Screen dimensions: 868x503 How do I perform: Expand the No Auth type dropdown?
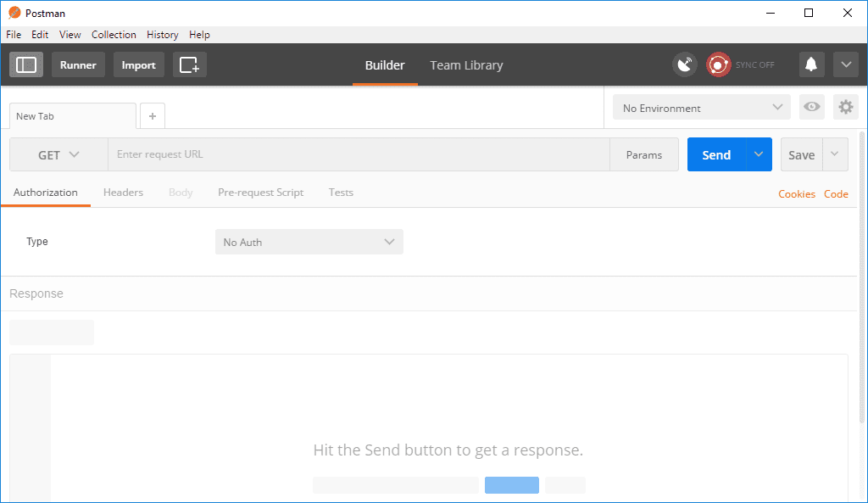309,242
